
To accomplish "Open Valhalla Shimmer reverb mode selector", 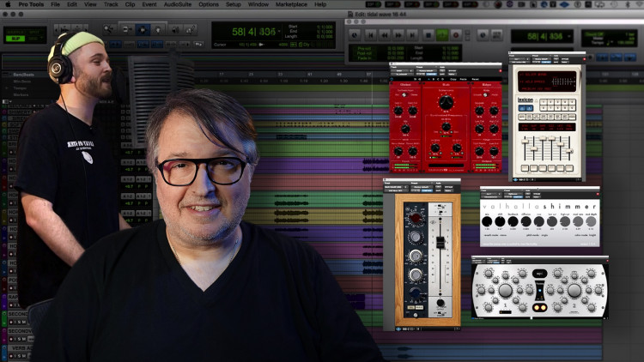I will (496, 235).
